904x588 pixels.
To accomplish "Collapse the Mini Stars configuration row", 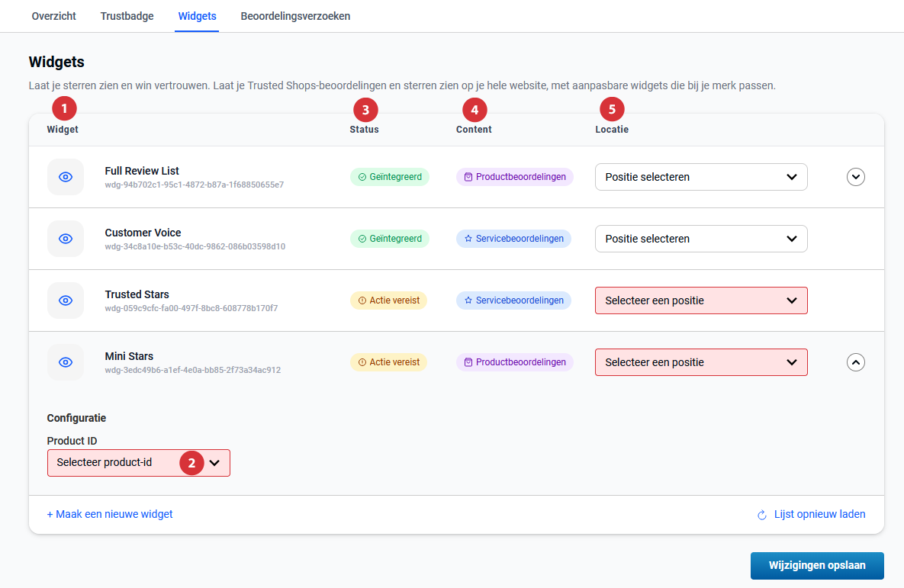I will pyautogui.click(x=856, y=362).
